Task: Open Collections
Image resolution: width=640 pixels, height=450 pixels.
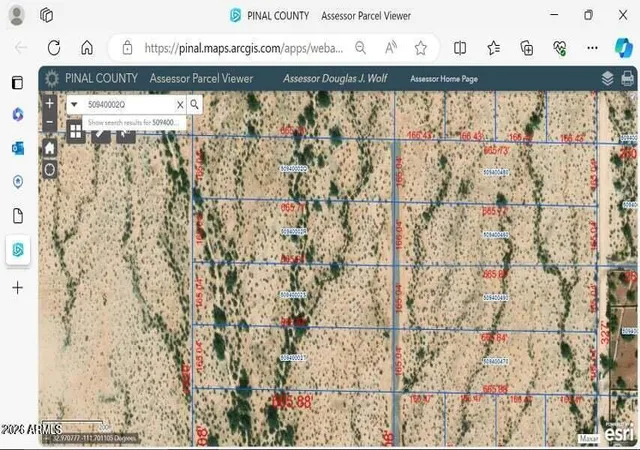Action: tap(527, 48)
